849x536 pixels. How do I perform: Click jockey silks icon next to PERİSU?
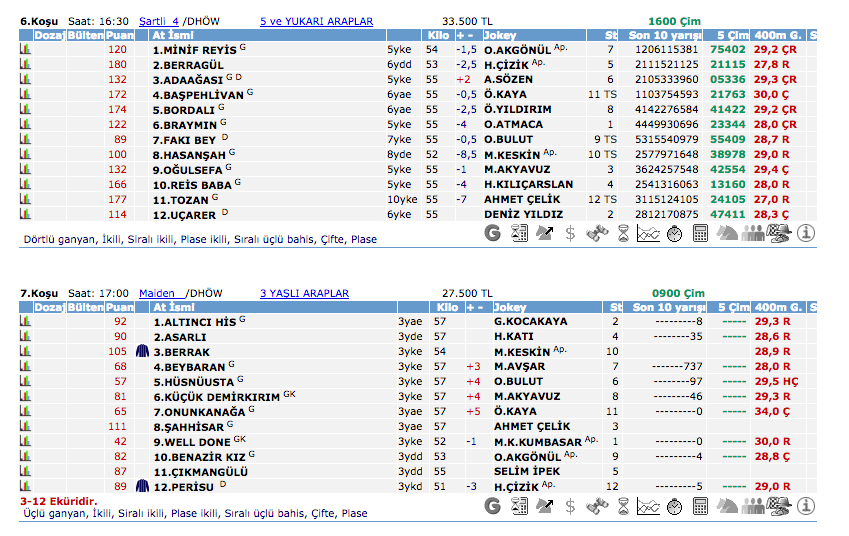tap(141, 486)
